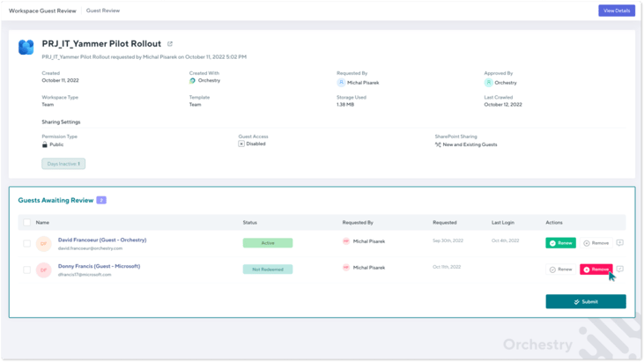Viewport: 644px width, 362px height.
Task: Click the Oct 11th, 2022 requested date
Action: click(x=447, y=267)
